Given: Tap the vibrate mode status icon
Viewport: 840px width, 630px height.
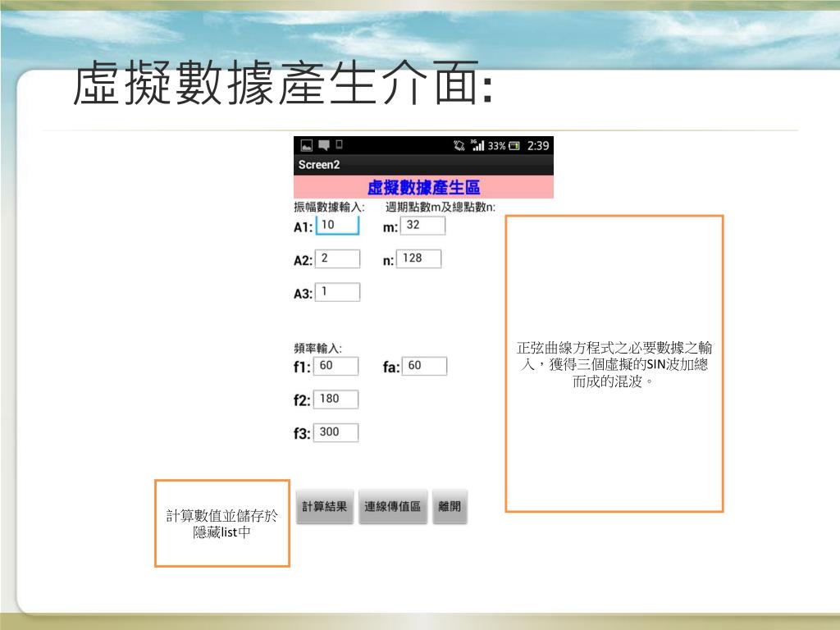Looking at the screenshot, I should 459,145.
